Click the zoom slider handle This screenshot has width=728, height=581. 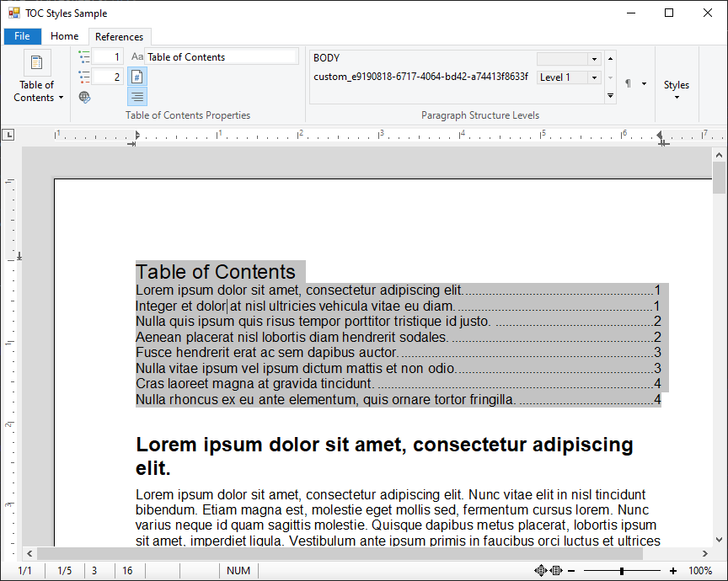click(x=622, y=571)
